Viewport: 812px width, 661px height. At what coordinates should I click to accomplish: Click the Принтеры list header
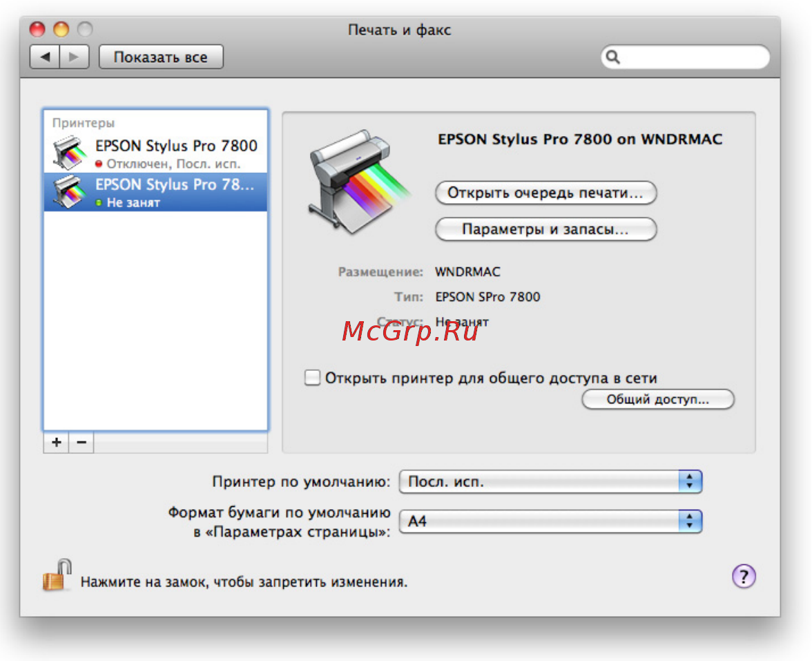[84, 123]
